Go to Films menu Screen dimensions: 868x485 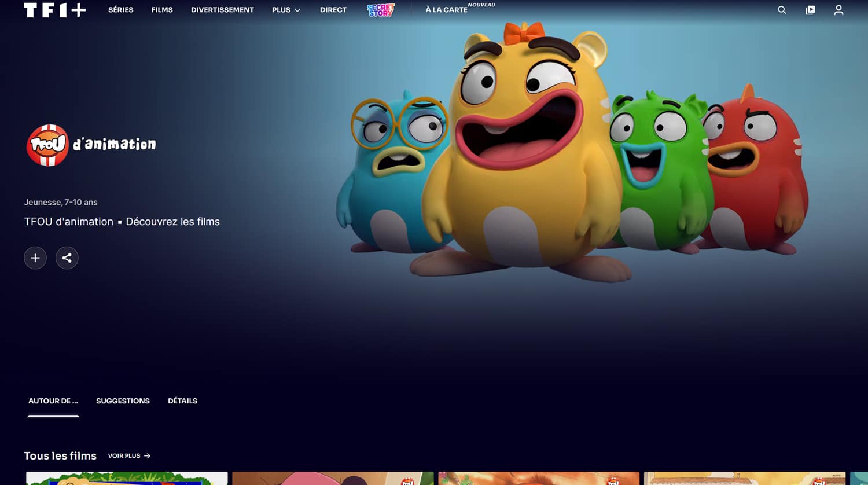point(162,10)
